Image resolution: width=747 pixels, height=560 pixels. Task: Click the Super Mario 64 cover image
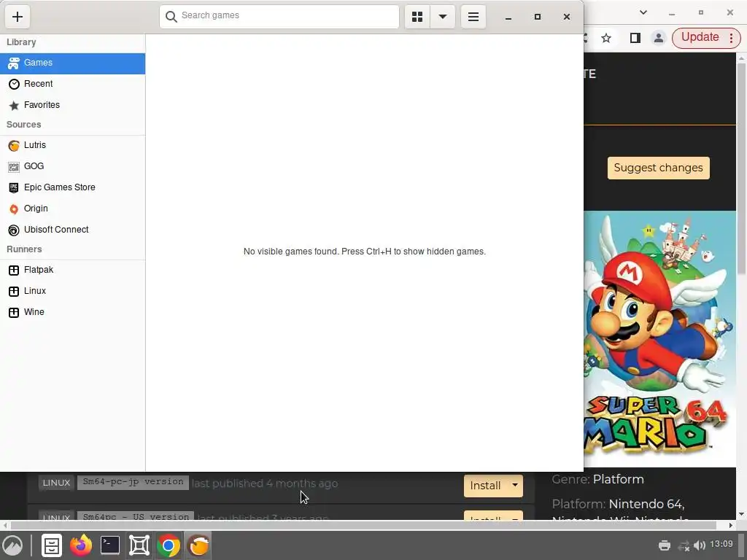659,338
